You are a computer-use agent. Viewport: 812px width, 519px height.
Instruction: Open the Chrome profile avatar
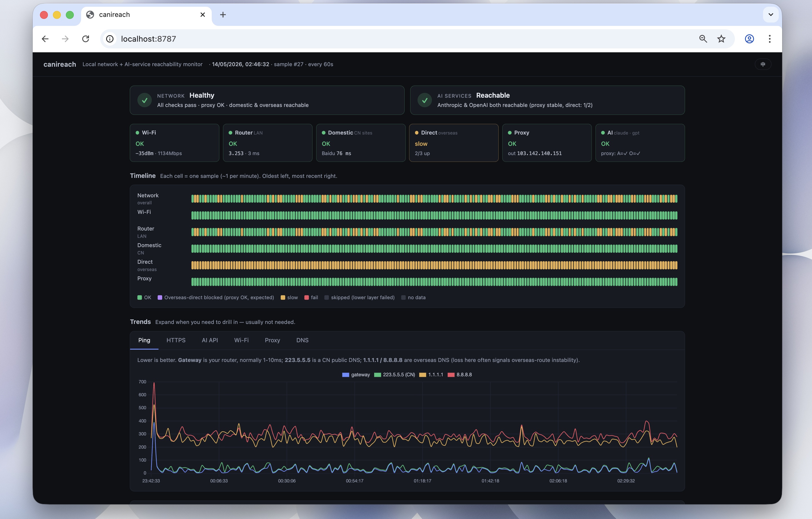[749, 39]
